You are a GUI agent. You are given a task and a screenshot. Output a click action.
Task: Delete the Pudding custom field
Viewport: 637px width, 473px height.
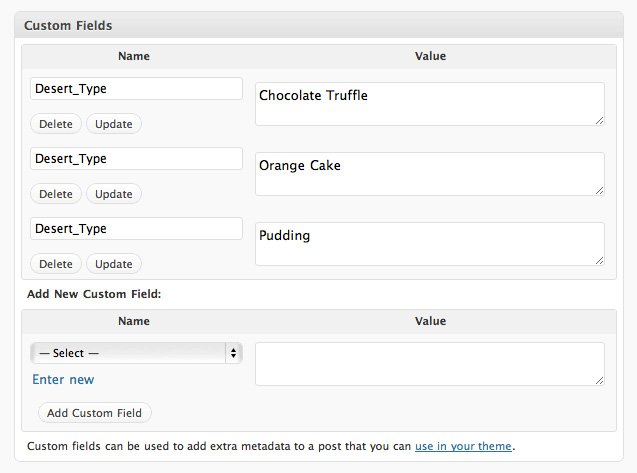pyautogui.click(x=56, y=264)
